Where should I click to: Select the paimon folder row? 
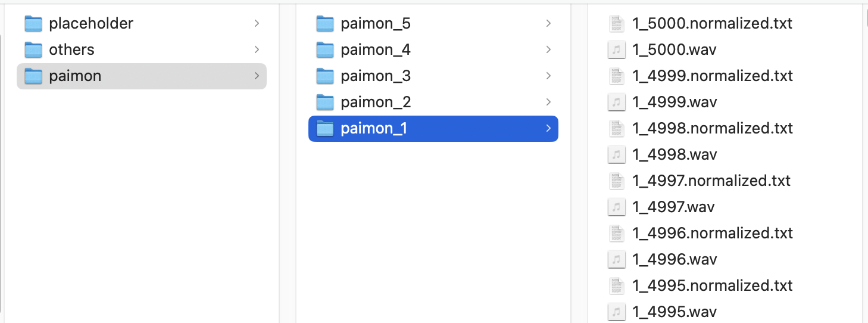coord(142,76)
